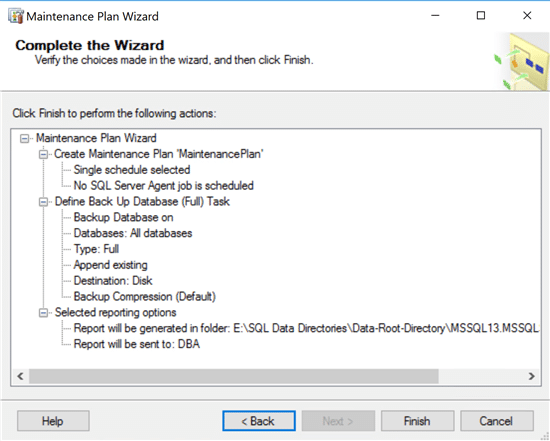Go back with the < Back button
The width and height of the screenshot is (550, 441).
pyautogui.click(x=259, y=421)
